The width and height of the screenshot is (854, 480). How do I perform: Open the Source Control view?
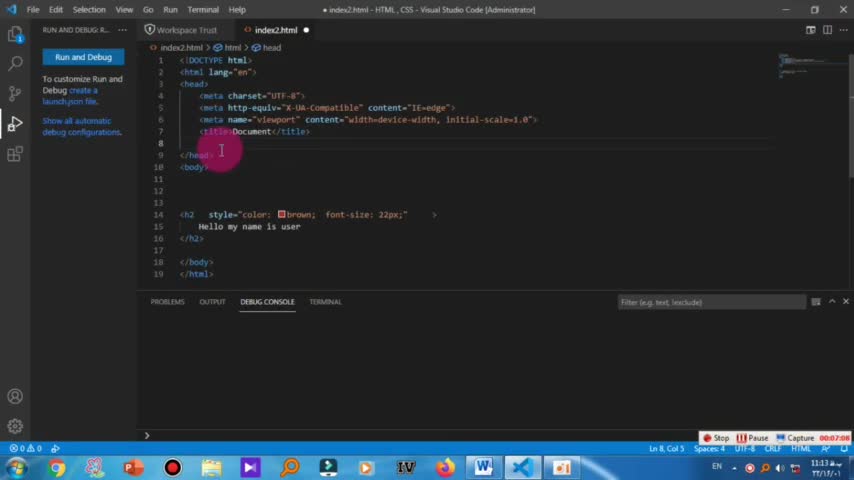coord(15,94)
